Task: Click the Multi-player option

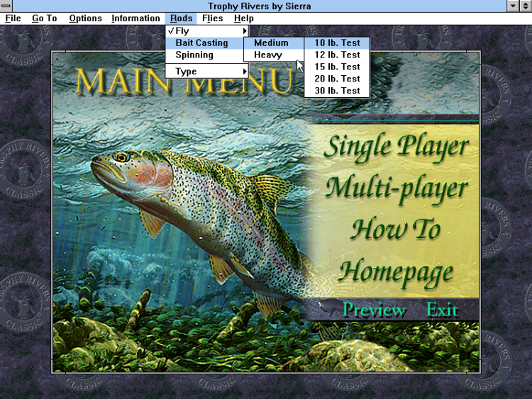Action: click(x=396, y=189)
